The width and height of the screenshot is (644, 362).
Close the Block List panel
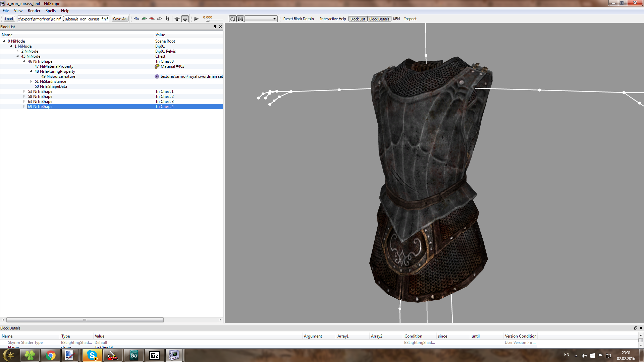coord(220,27)
